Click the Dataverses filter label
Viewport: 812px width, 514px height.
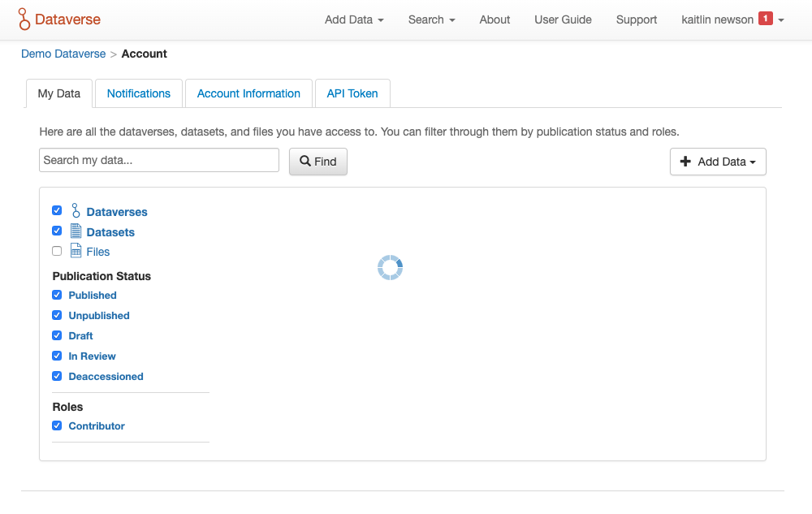(117, 212)
